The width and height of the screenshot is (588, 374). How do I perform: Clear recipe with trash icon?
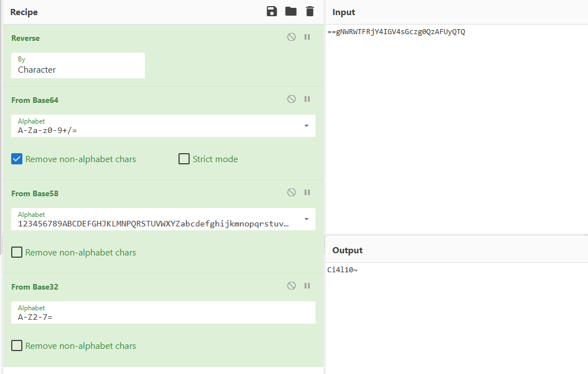(x=310, y=12)
